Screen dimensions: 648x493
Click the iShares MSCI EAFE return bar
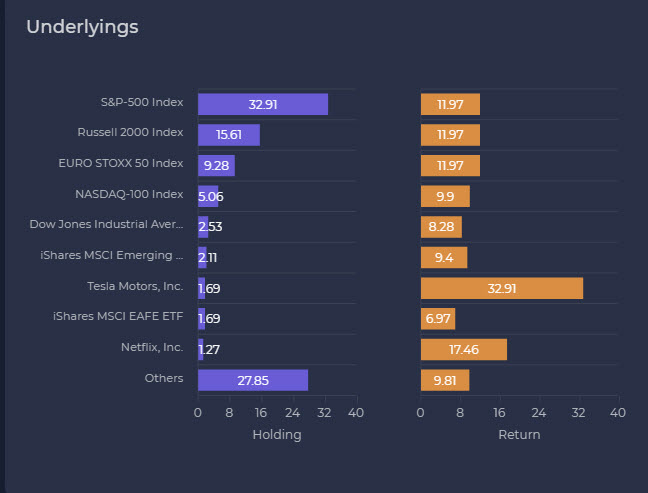pos(438,319)
